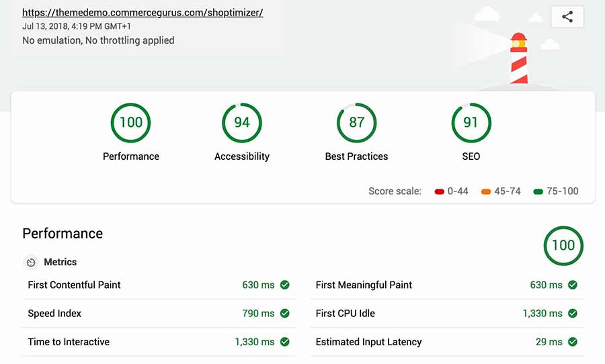This screenshot has height=364, width=605.
Task: Select the SEO score gauge 91
Action: [471, 123]
